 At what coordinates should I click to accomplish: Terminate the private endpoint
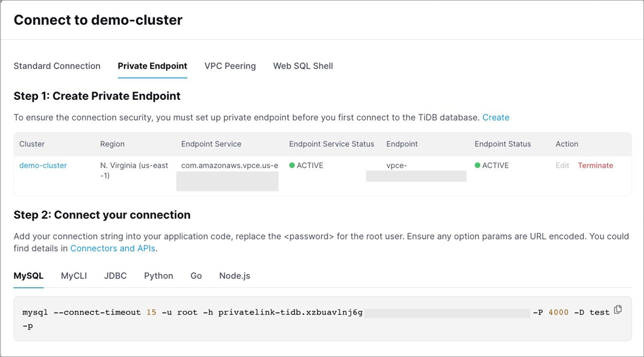point(595,166)
